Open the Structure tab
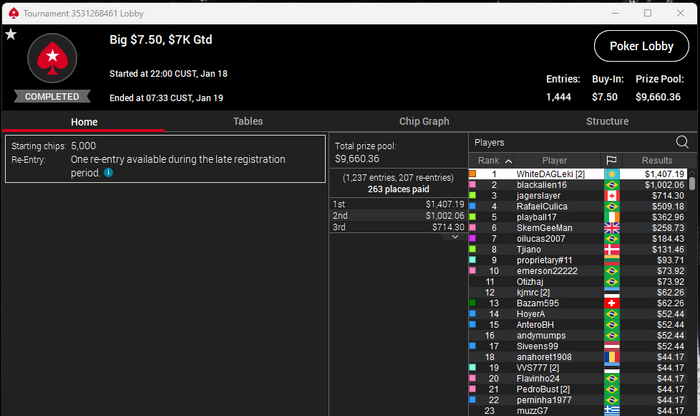The image size is (700, 416). pos(607,121)
